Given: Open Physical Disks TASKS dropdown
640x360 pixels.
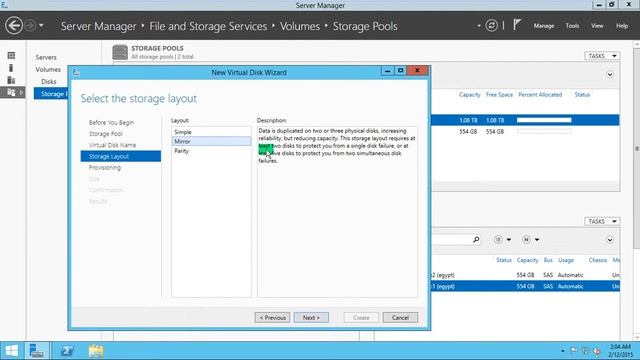Looking at the screenshot, I should point(602,221).
